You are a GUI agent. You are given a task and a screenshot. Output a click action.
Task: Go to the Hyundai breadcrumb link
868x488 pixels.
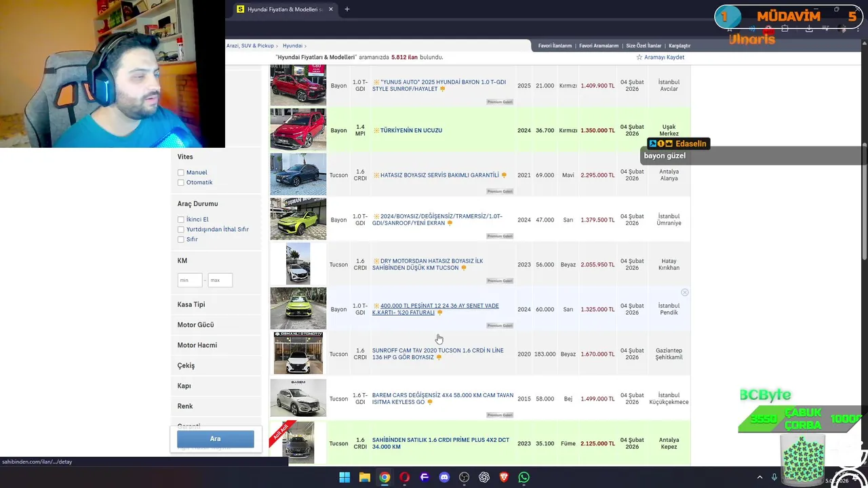click(x=292, y=45)
